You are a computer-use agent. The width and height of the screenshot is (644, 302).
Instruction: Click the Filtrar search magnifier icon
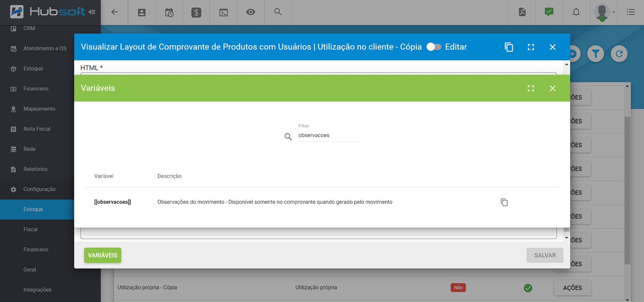click(x=288, y=136)
